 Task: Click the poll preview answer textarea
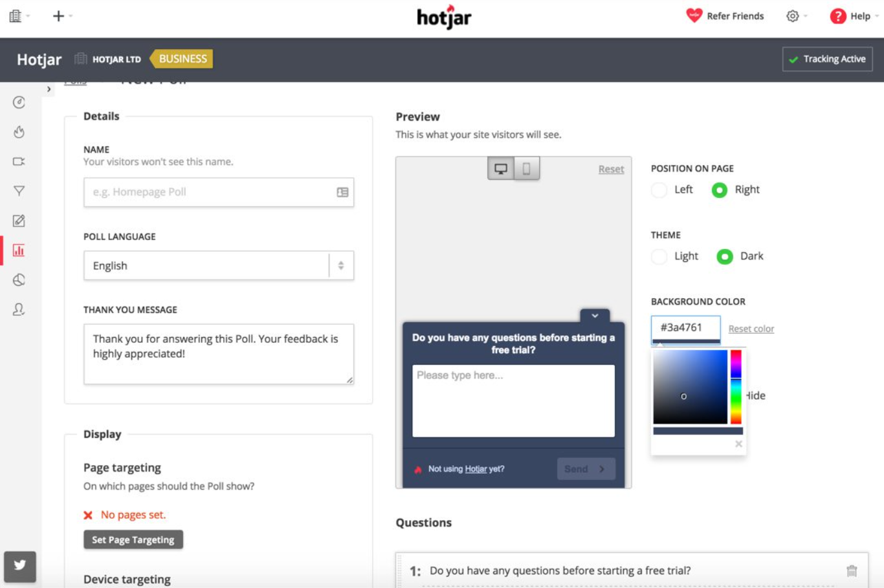513,400
